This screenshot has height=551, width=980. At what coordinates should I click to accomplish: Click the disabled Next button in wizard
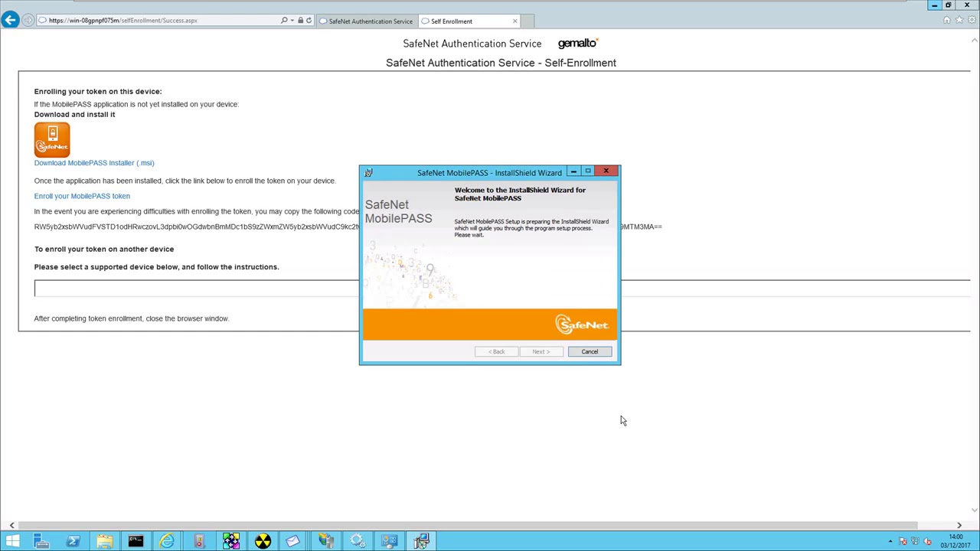tap(541, 351)
